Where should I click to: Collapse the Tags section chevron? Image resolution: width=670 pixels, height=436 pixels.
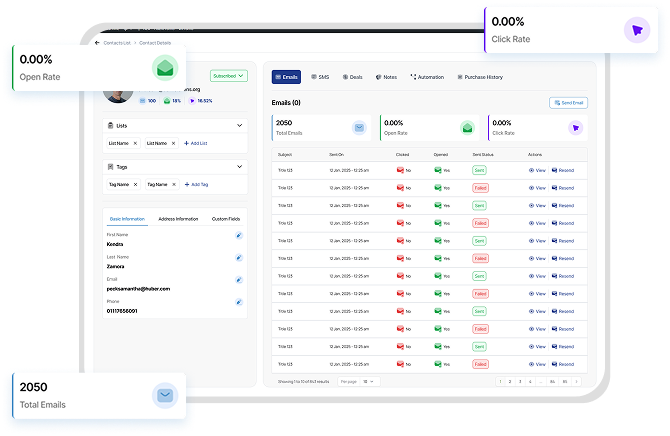coord(239,167)
